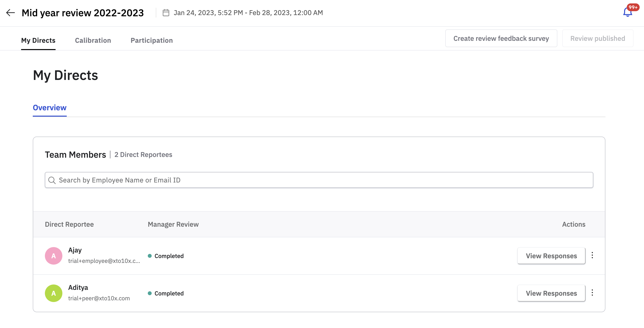Open more options menu for Ajay
The width and height of the screenshot is (644, 328).
point(592,255)
